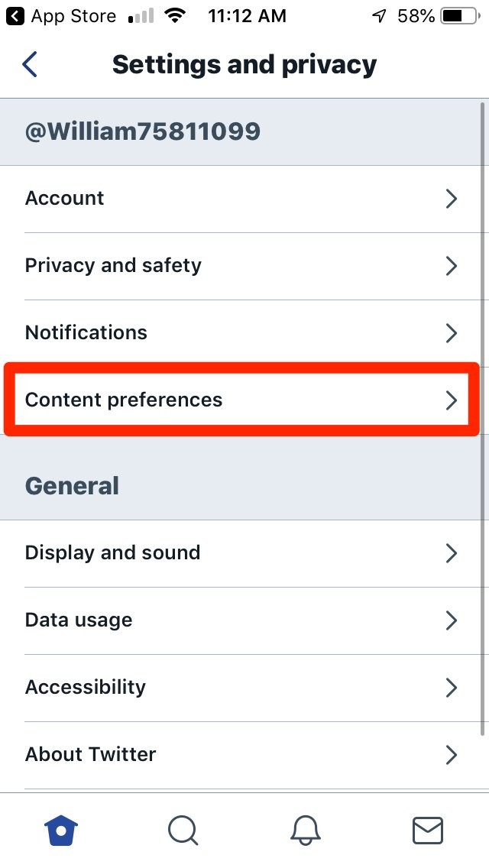Image resolution: width=489 pixels, height=868 pixels.
Task: Tap the Wi-Fi icon in status bar
Action: pos(177,16)
